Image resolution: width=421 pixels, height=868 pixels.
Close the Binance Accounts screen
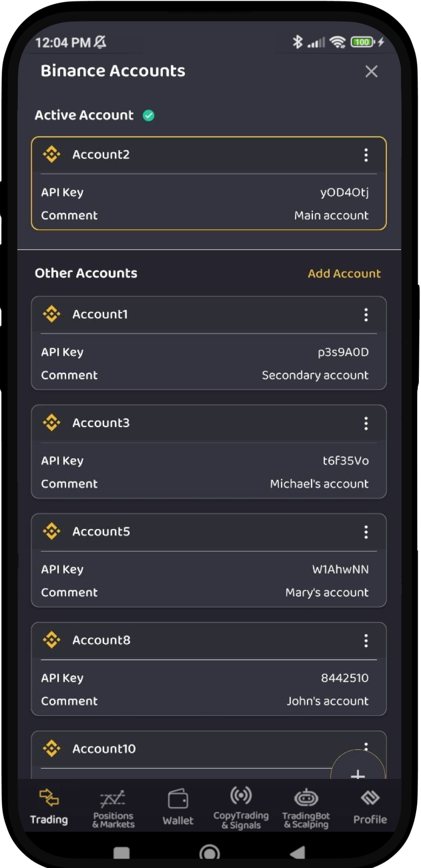click(371, 71)
